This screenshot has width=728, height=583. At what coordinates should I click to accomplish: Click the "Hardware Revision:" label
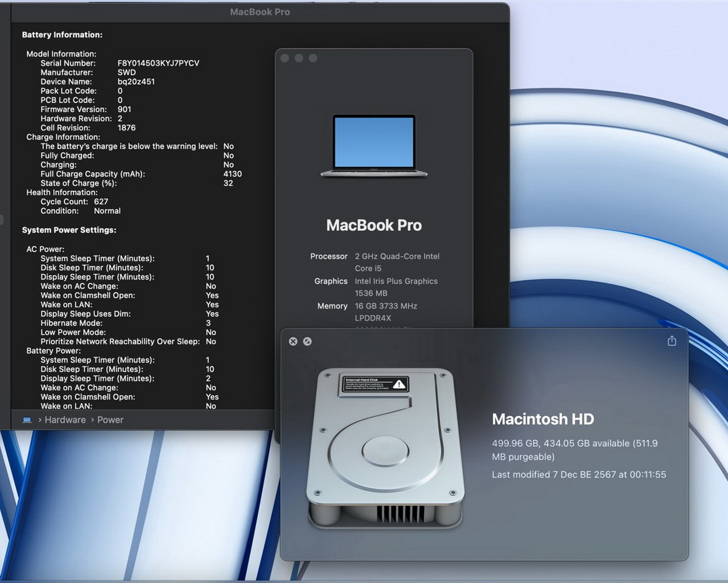76,118
